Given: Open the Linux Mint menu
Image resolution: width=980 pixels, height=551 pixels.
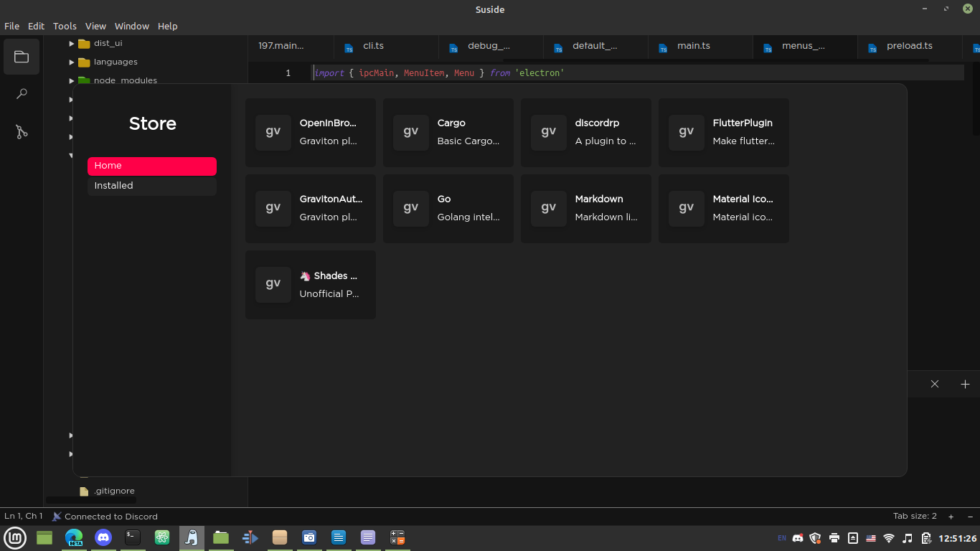Looking at the screenshot, I should (x=14, y=537).
